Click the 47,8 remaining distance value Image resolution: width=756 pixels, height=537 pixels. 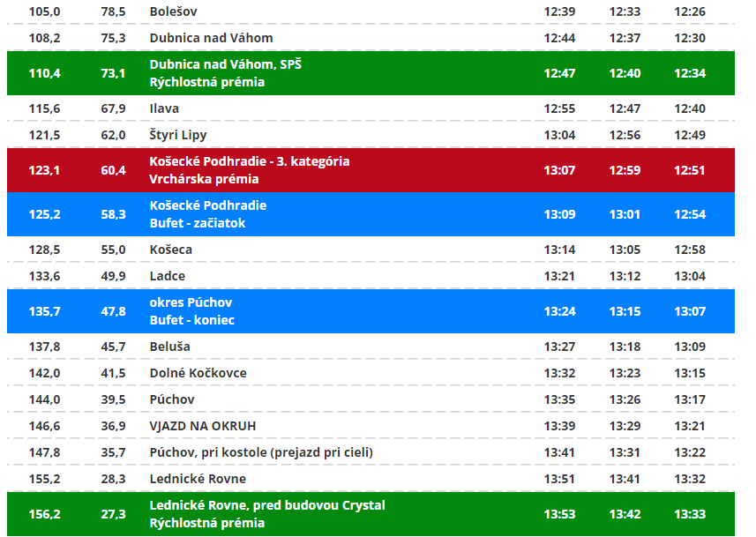tap(113, 311)
